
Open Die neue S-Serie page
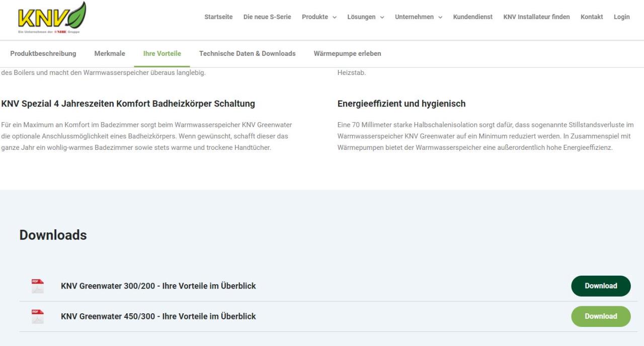[x=267, y=17]
